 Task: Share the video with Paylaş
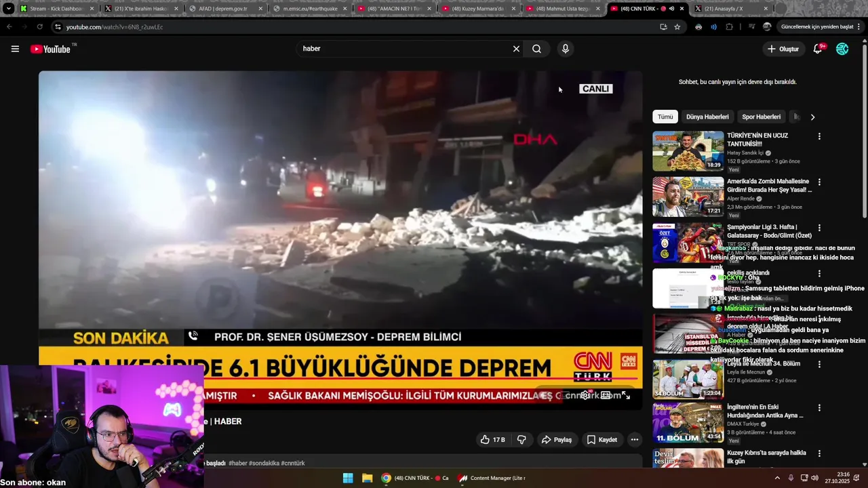coord(557,440)
